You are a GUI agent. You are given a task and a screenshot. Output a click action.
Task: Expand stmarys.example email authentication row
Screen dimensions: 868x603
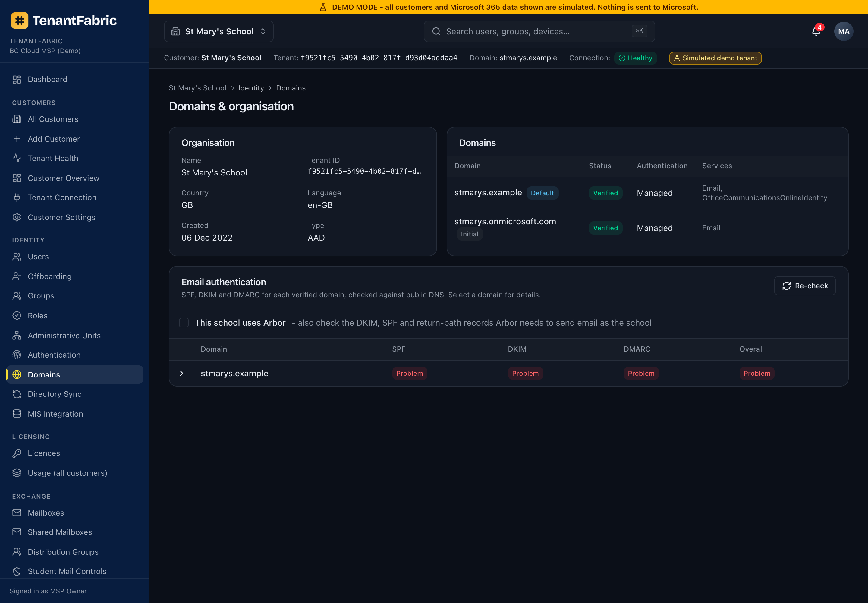pyautogui.click(x=181, y=373)
